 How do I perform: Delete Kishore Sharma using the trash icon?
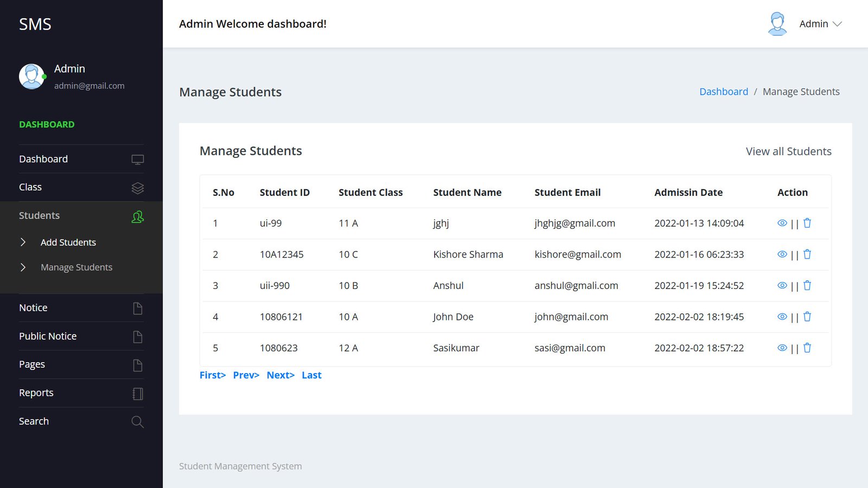807,254
